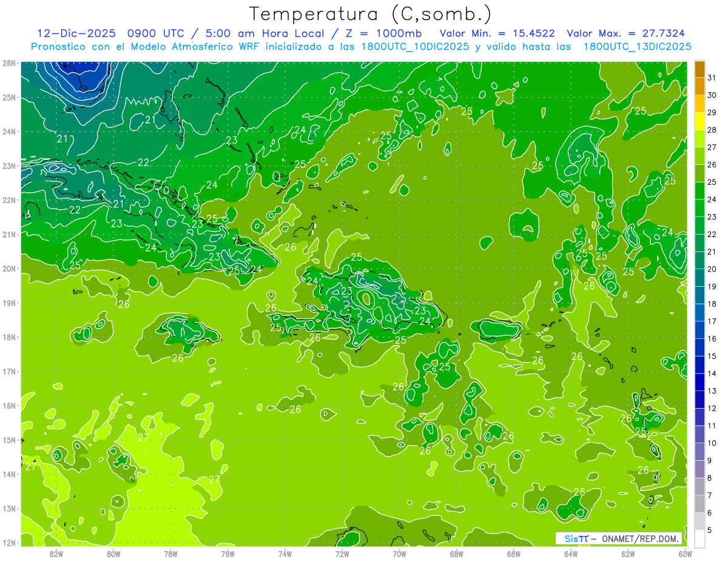Image resolution: width=728 pixels, height=562 pixels.
Task: Click the legend value label "11"
Action: 712,426
